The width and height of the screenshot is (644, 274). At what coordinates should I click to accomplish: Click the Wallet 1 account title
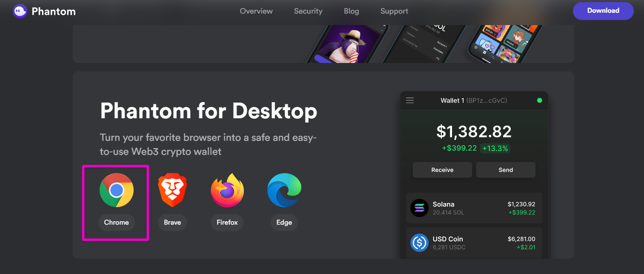(474, 100)
